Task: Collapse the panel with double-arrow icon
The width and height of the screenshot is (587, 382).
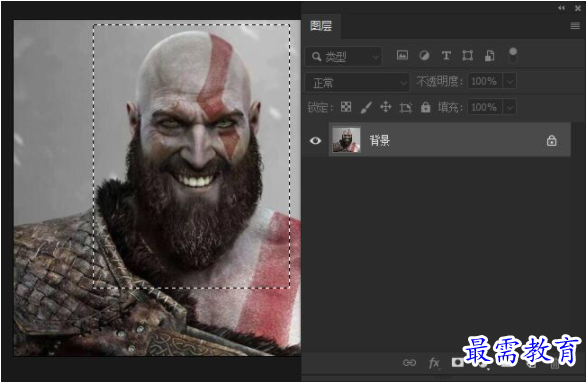Action: click(561, 8)
